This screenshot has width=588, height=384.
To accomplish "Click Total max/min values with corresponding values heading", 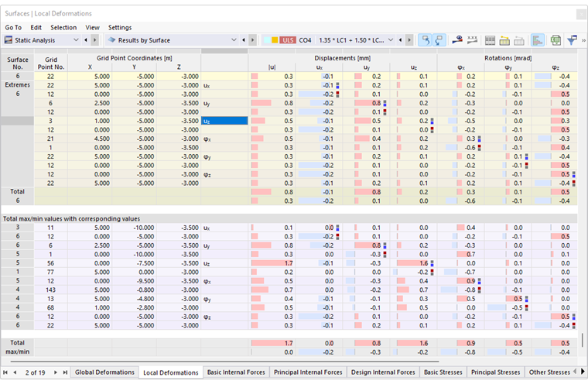I will (x=72, y=218).
